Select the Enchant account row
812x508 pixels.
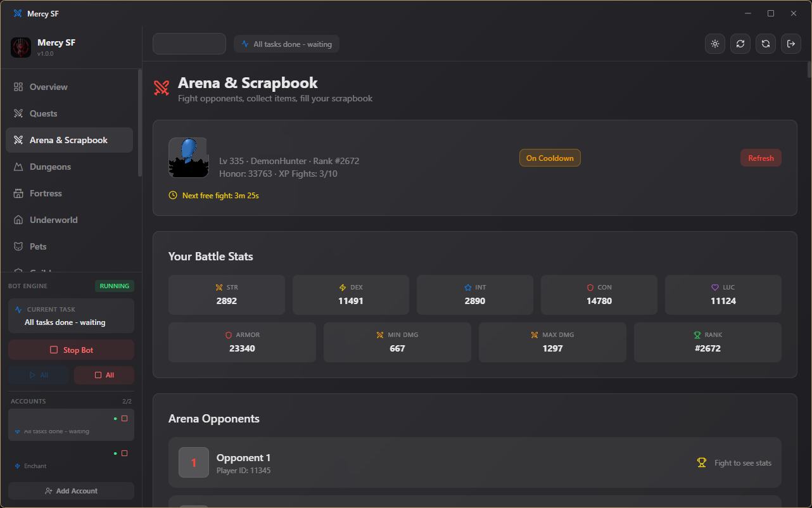71,459
